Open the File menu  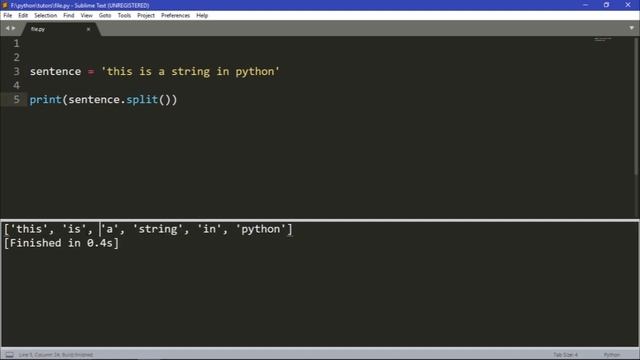pyautogui.click(x=8, y=16)
